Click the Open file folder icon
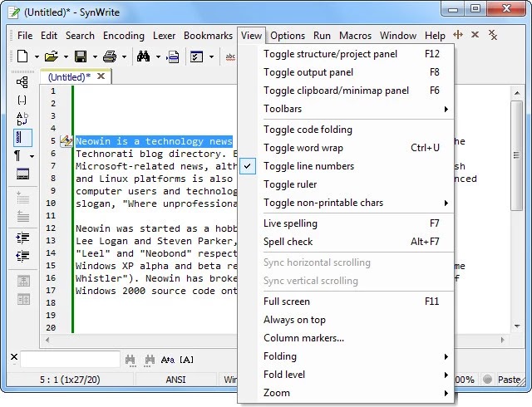The width and height of the screenshot is (532, 407). [x=52, y=56]
